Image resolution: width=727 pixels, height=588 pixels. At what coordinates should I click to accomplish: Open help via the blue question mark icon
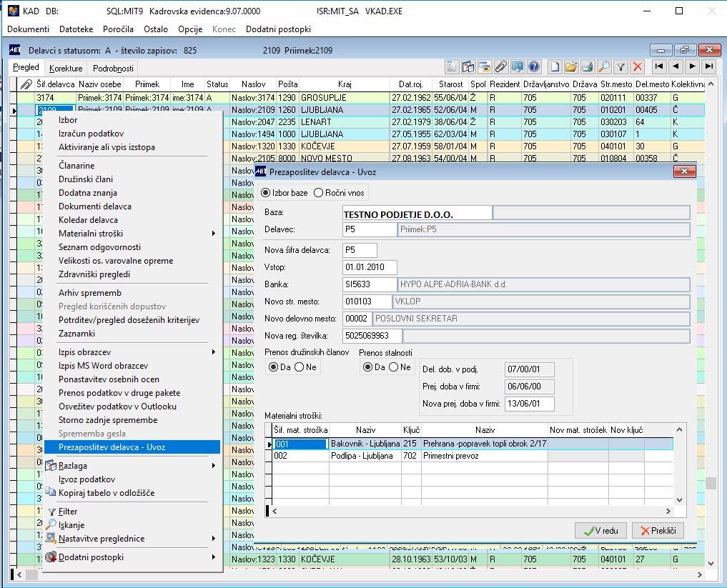coord(534,66)
